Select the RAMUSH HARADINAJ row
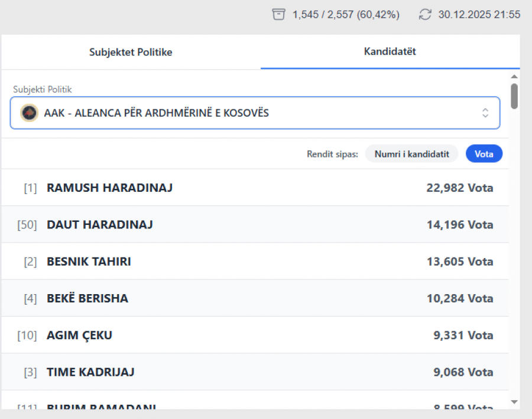Image resolution: width=532 pixels, height=419 pixels. point(255,188)
